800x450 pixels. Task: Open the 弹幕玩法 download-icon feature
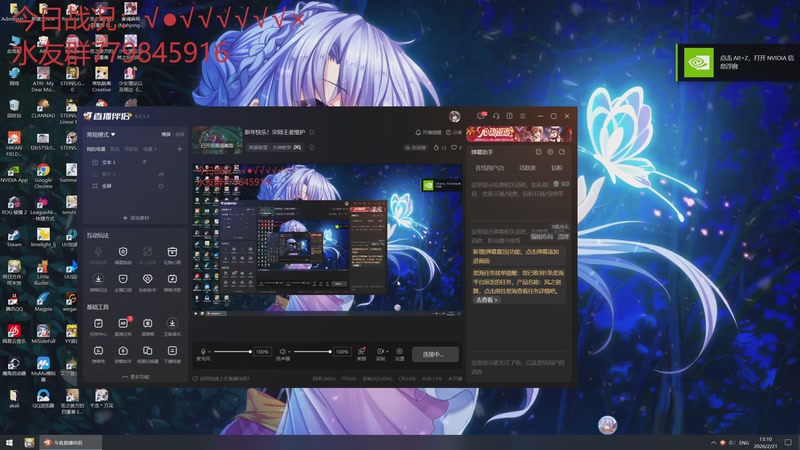point(98,282)
